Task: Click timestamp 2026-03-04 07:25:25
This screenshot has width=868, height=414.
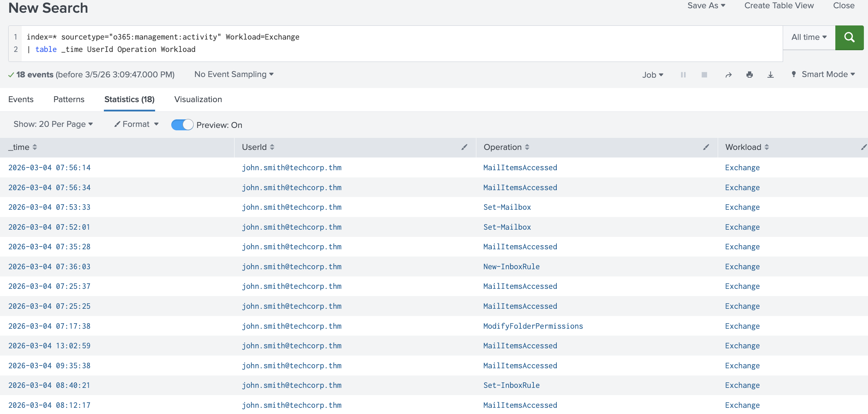Action: [50, 306]
